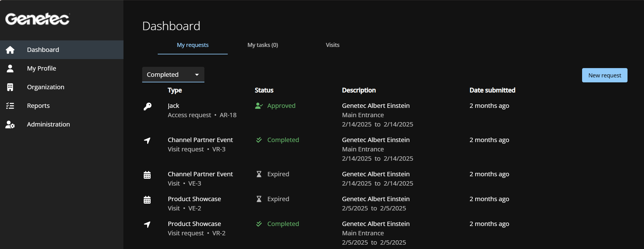644x249 pixels.
Task: Click the Administration user-gear icon
Action: pos(10,125)
